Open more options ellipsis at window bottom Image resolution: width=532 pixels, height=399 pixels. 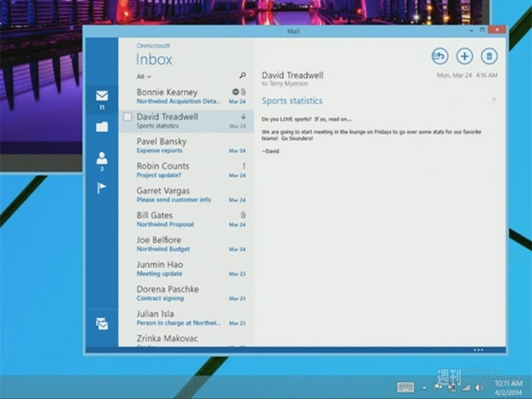479,350
